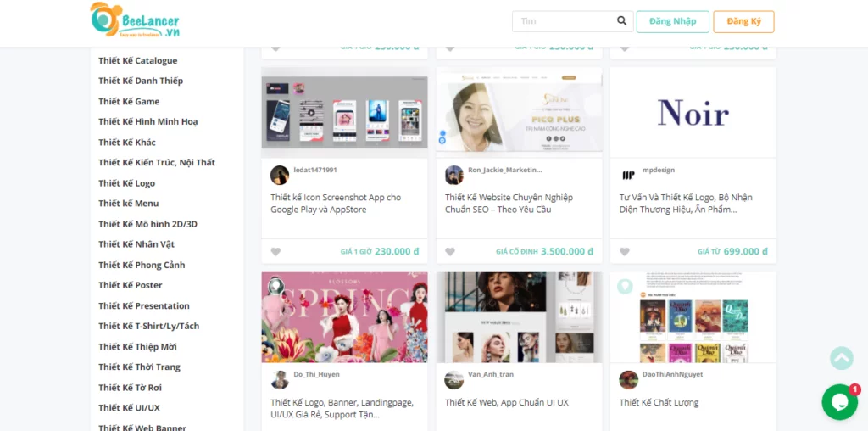
Task: Select Thiết Kế Hình Minh Hoạ category
Action: [148, 122]
